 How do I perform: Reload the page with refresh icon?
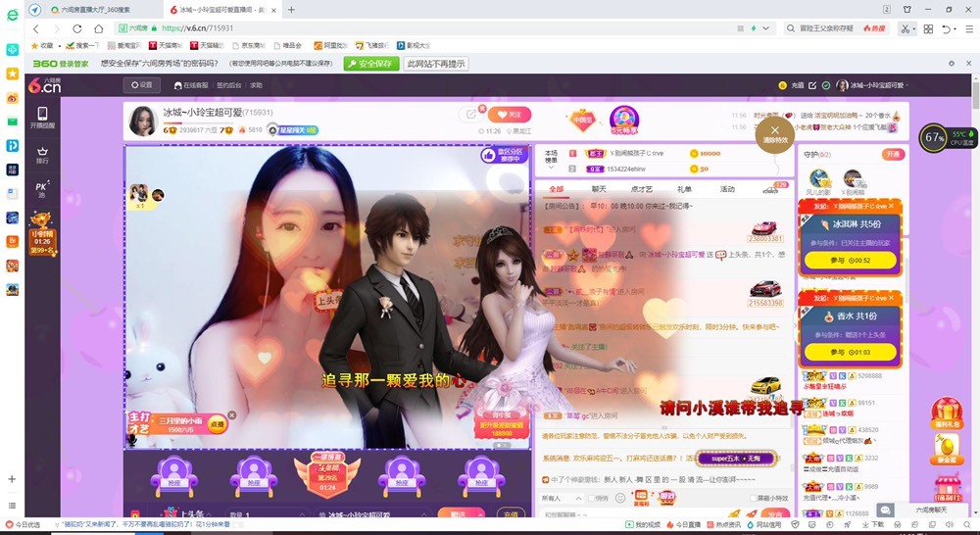76,28
